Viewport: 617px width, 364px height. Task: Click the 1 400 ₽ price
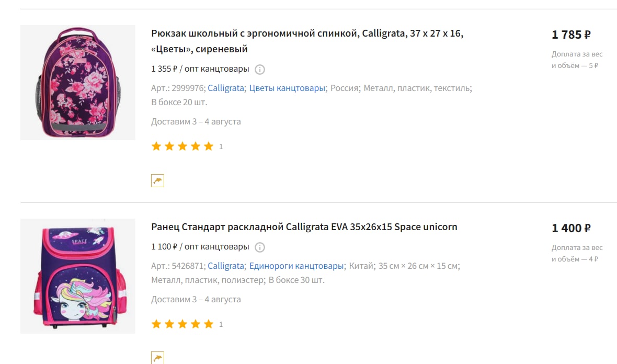pyautogui.click(x=571, y=229)
